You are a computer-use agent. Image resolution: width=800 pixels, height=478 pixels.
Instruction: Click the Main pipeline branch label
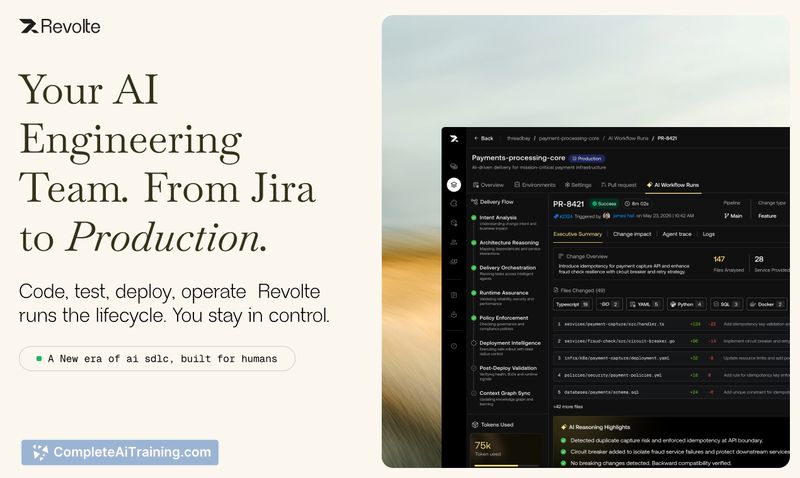(733, 216)
